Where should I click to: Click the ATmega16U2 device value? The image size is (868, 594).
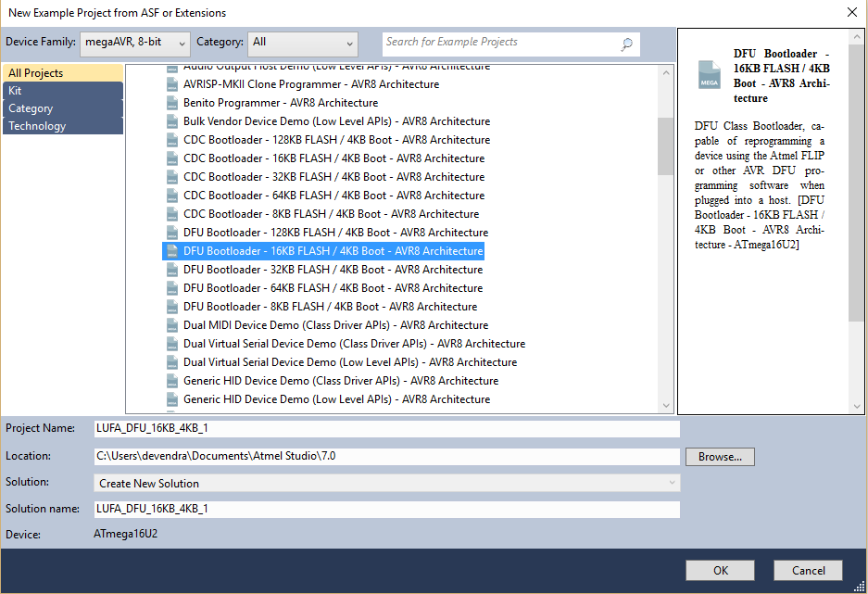click(126, 534)
